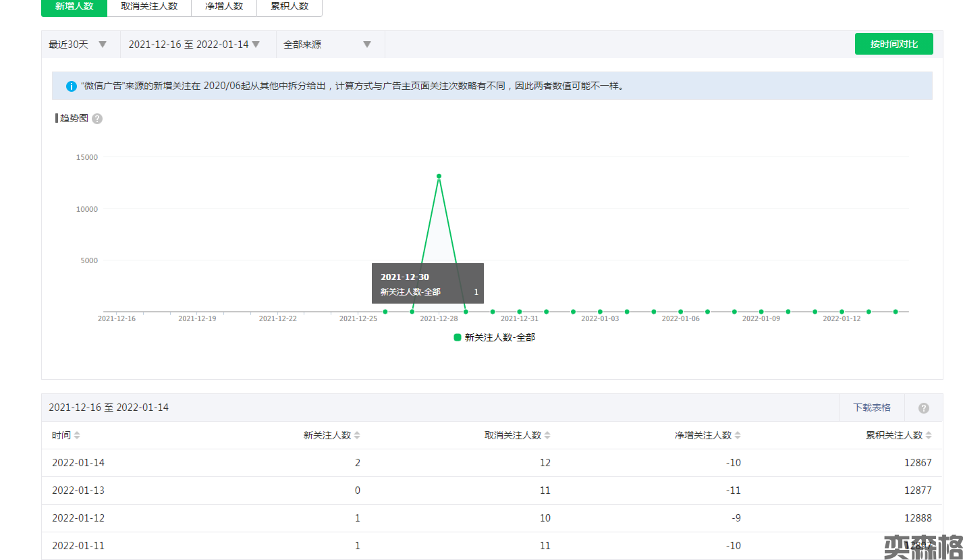Sort by 净增关注人数 column sort icon
The image size is (963, 560).
pyautogui.click(x=738, y=436)
